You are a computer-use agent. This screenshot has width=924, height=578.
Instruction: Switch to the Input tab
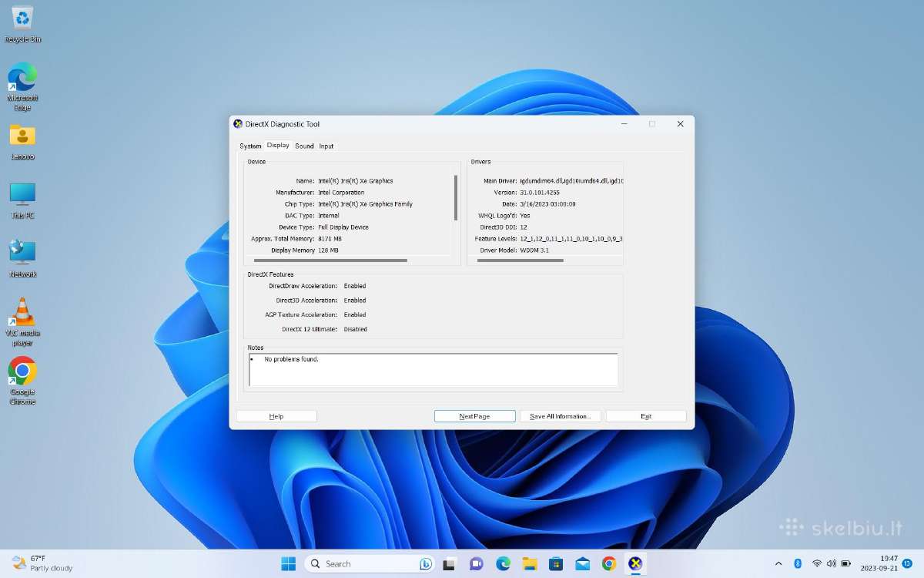coord(326,146)
